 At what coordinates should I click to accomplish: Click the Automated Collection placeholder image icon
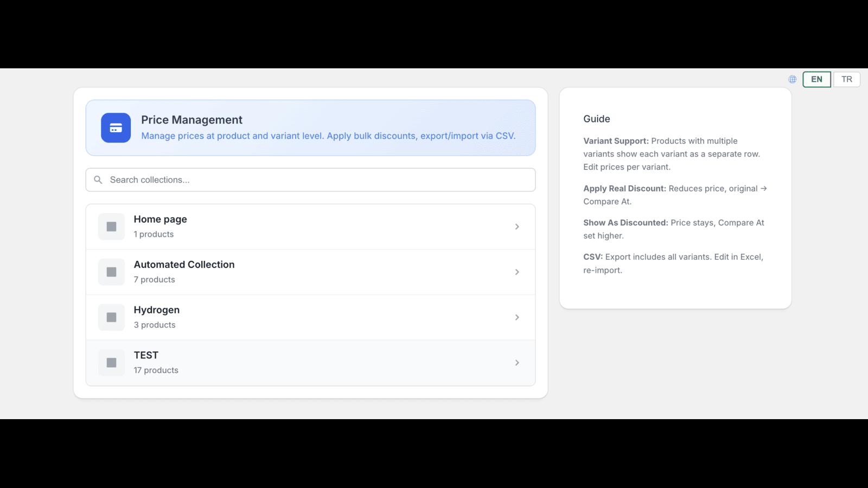coord(112,272)
